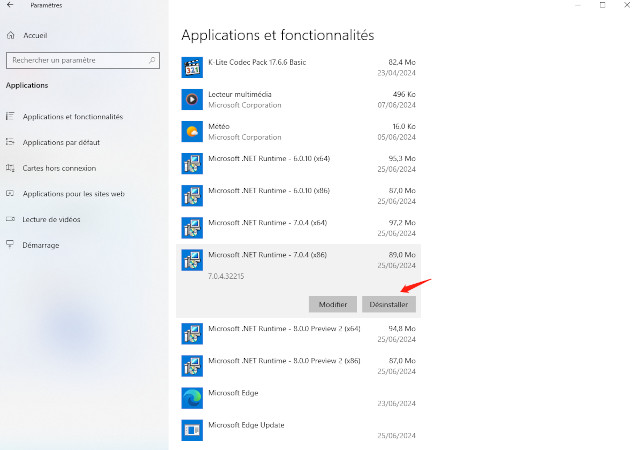Screen dimensions: 632x450
Task: Focus the Rechercher un paramètre field
Action: [x=83, y=60]
